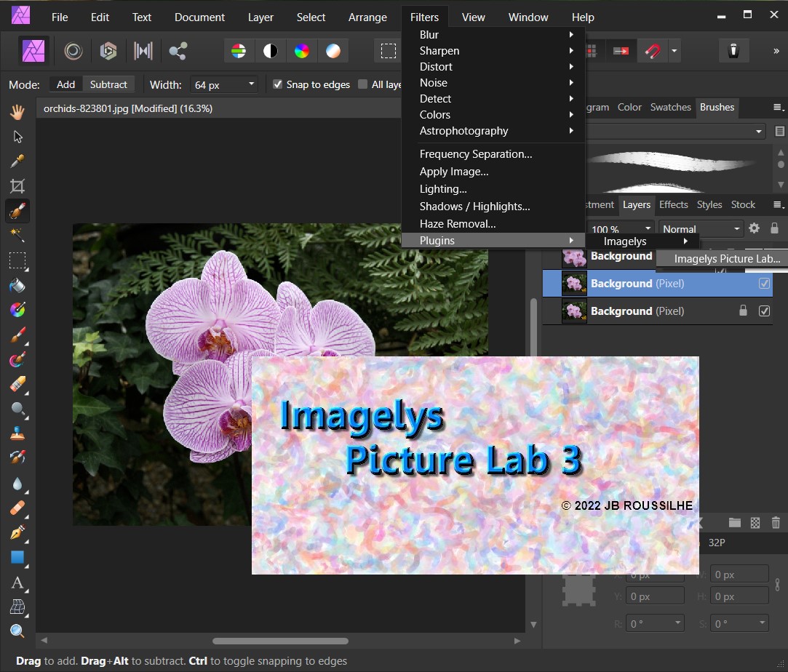The height and width of the screenshot is (672, 788).
Task: Open the Document menu
Action: pyautogui.click(x=199, y=17)
